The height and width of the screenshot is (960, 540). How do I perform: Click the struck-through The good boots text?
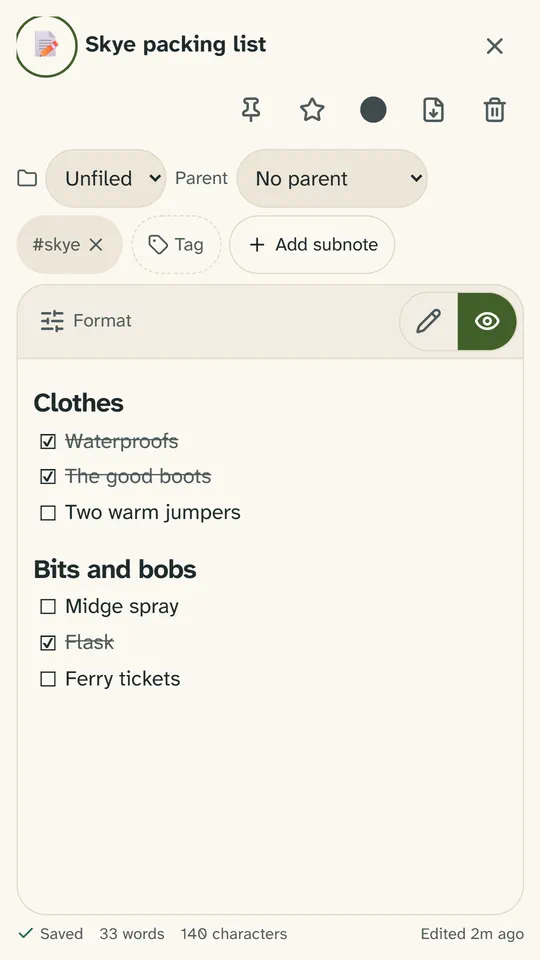[x=138, y=476]
